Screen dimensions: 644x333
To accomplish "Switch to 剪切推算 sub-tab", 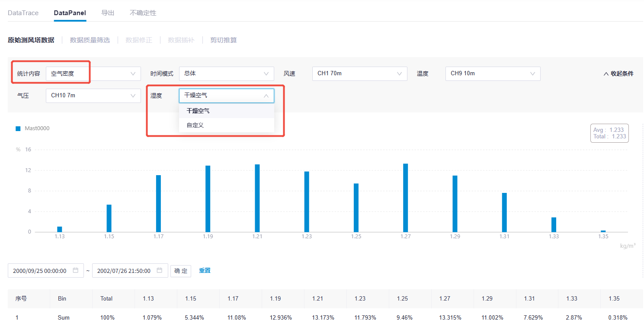I will coord(224,40).
